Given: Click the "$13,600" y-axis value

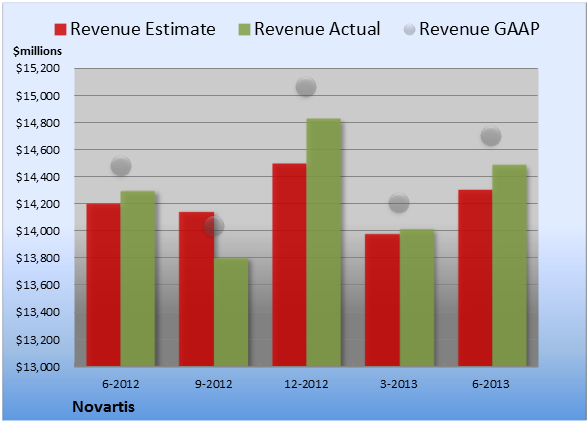Looking at the screenshot, I should pyautogui.click(x=38, y=285).
